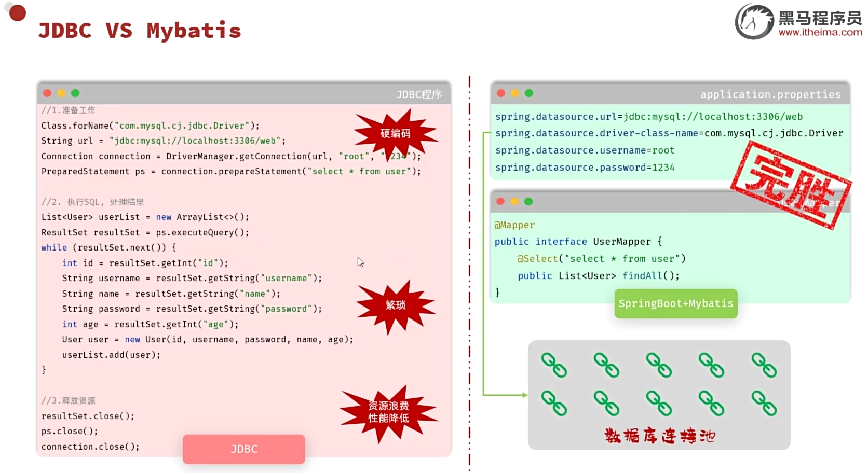This screenshot has height=473, width=868.
Task: Click the red dot in the application.properties window
Action: tap(501, 93)
